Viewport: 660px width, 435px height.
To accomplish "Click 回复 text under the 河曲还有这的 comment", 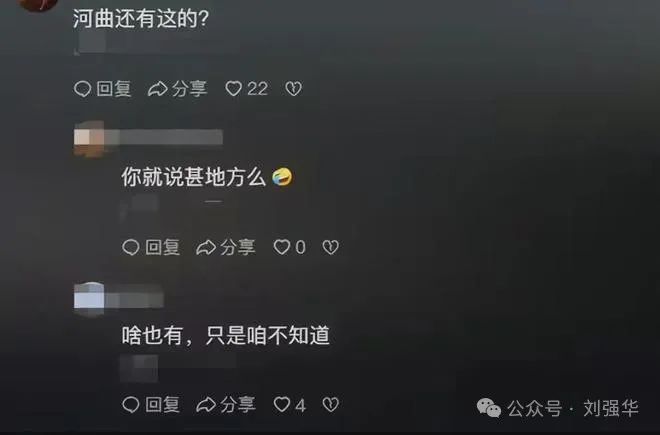I will point(114,89).
